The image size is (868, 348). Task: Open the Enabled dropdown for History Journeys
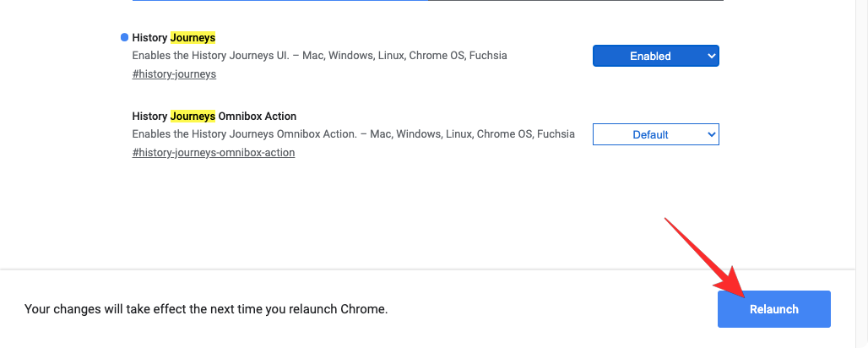[x=655, y=56]
